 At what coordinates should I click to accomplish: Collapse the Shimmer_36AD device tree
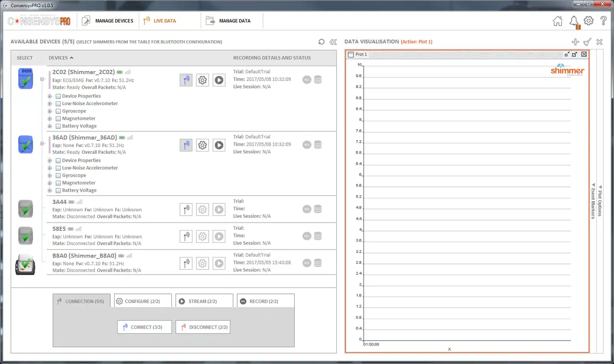click(x=42, y=143)
